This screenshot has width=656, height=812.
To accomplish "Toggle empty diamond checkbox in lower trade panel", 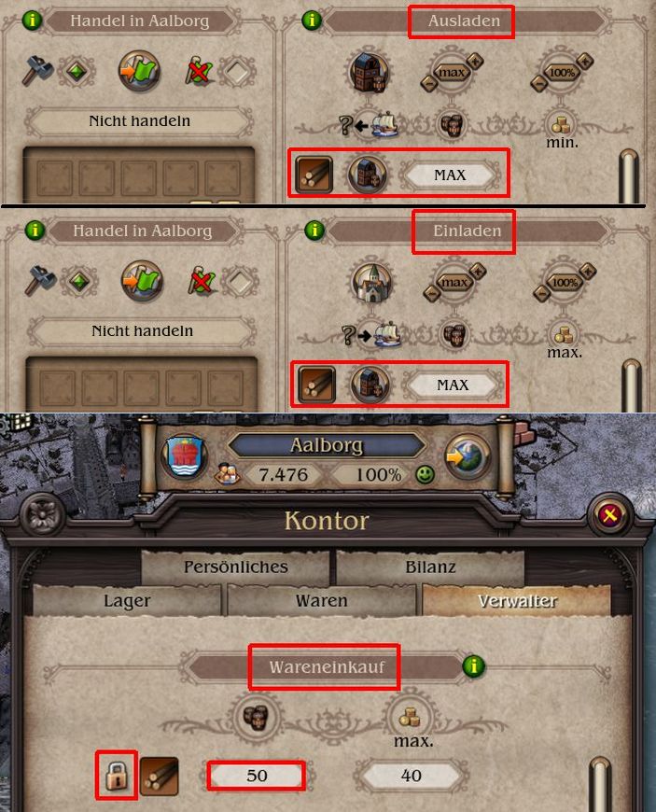I will [240, 282].
